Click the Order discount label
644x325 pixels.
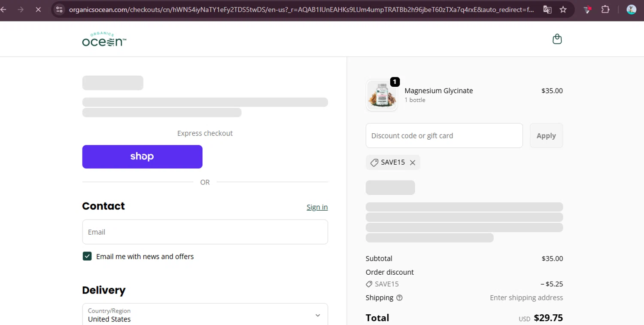(x=389, y=272)
